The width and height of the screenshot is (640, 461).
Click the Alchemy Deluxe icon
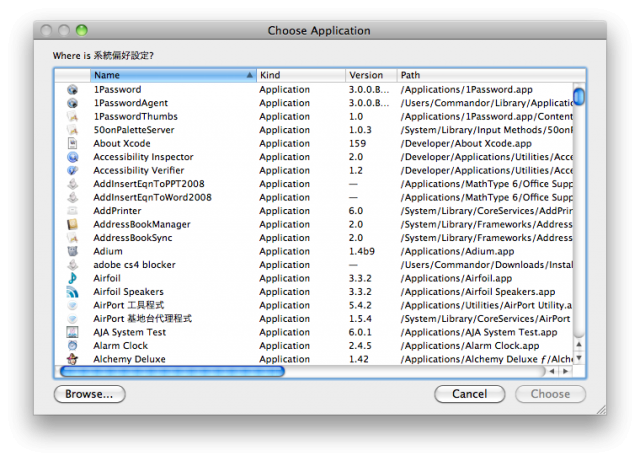coord(73,359)
